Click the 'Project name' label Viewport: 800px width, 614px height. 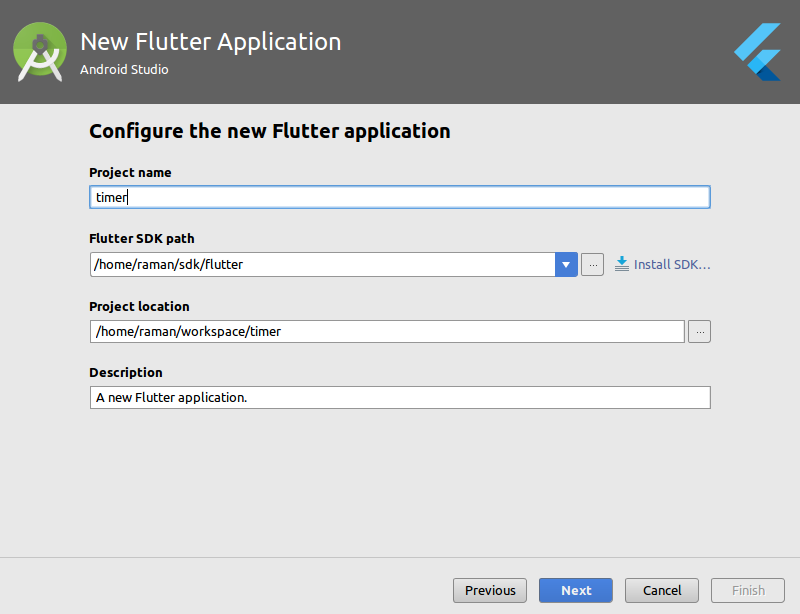[130, 173]
